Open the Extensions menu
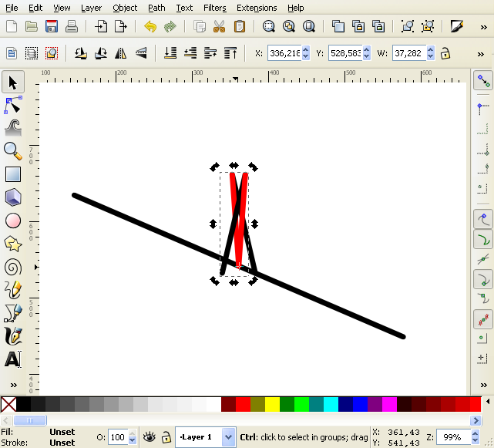Image resolution: width=494 pixels, height=448 pixels. point(257,8)
